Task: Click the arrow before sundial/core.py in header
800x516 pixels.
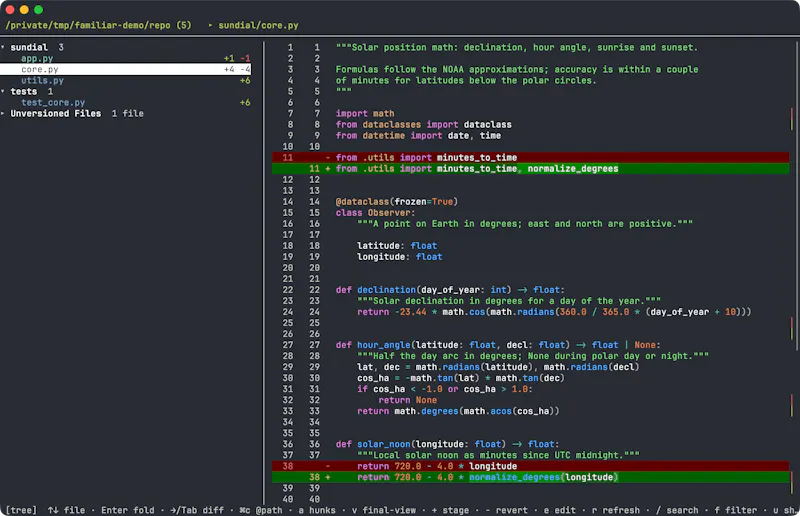Action: (x=210, y=25)
